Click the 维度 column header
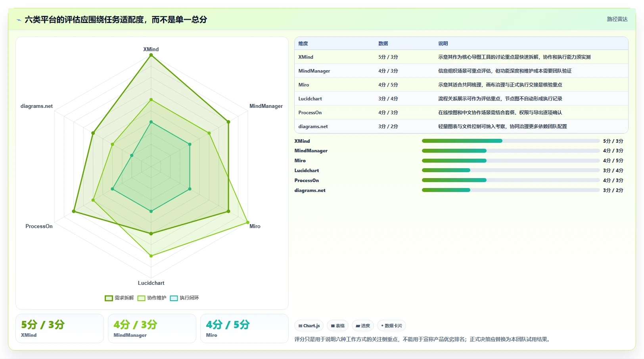Viewport: 644px width, 359px height. [x=303, y=44]
